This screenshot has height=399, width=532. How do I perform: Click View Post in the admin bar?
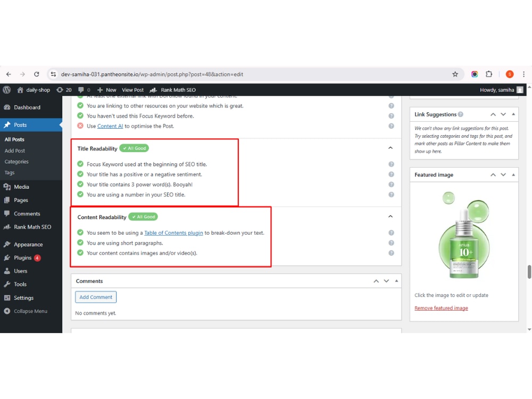[132, 89]
